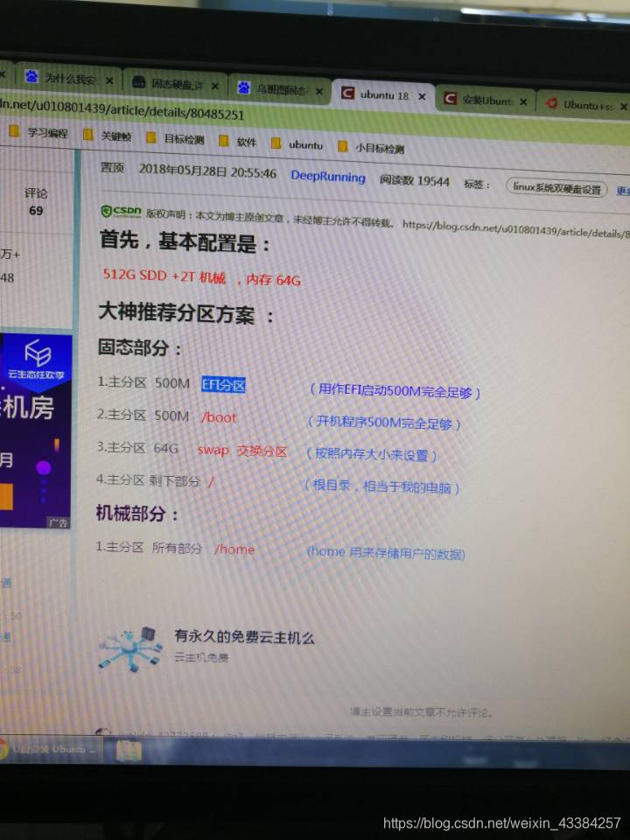This screenshot has width=630, height=840.
Task: Open the Chrome 'U盘安装 Ubuntu' taskbar item
Action: 49,748
